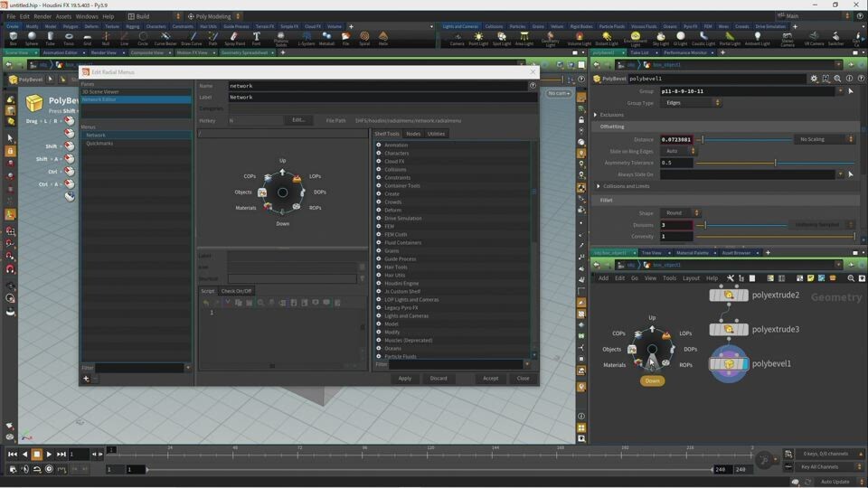Screen dimensions: 868x488
Task: Open the Windows menu
Action: (x=87, y=16)
